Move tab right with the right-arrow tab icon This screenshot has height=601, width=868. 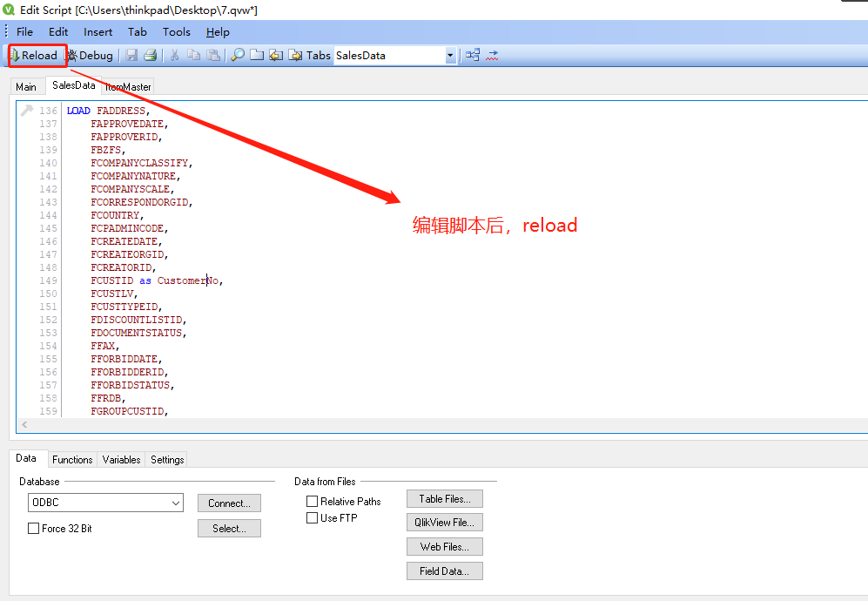[x=295, y=56]
